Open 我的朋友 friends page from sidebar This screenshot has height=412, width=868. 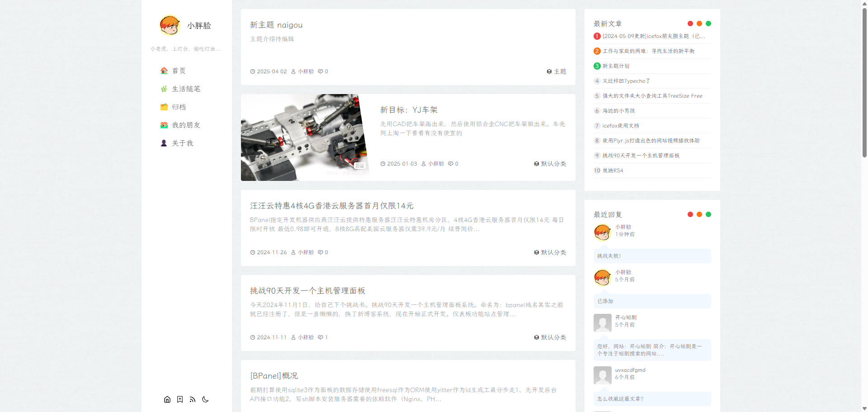click(186, 125)
